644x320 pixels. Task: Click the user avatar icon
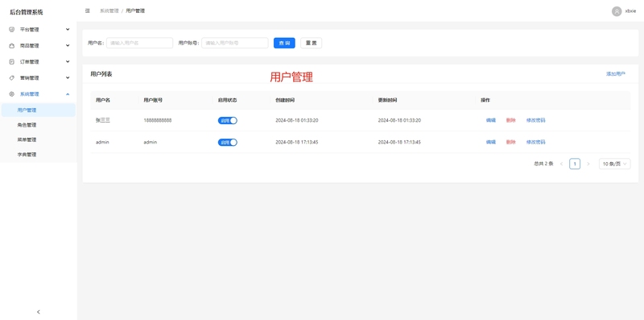617,11
